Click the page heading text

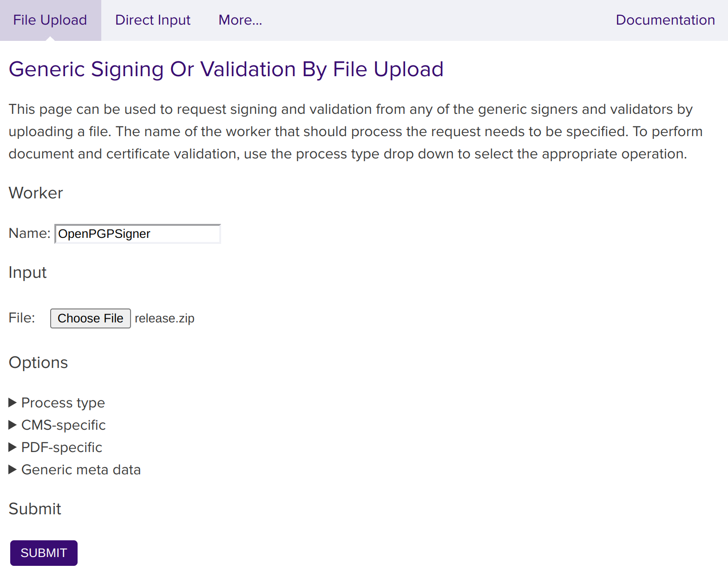(x=226, y=69)
